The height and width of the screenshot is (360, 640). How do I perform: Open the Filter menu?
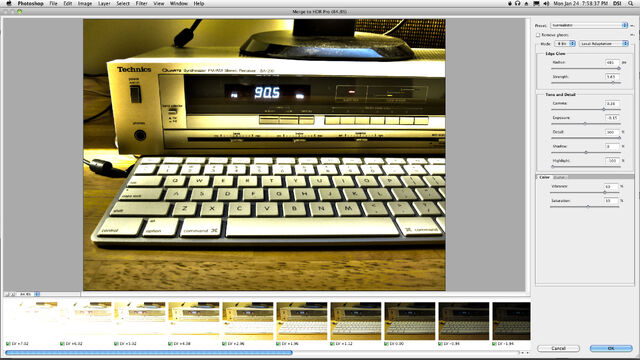141,3
